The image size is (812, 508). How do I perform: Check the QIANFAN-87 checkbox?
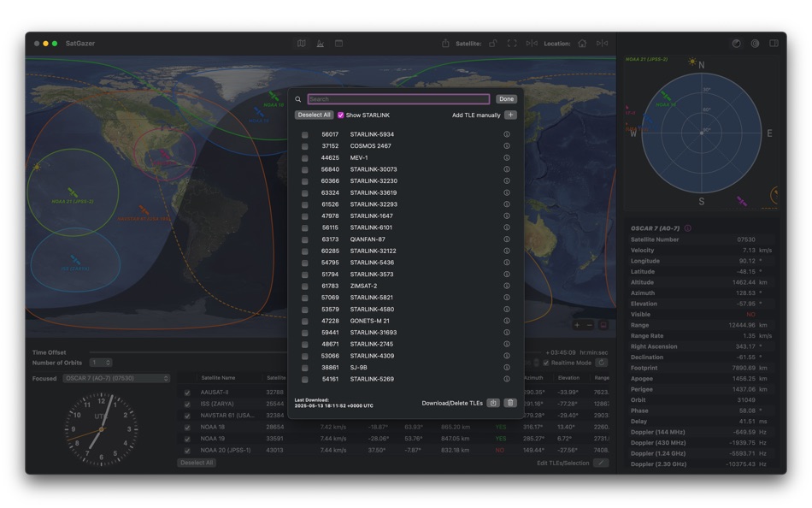click(x=305, y=239)
